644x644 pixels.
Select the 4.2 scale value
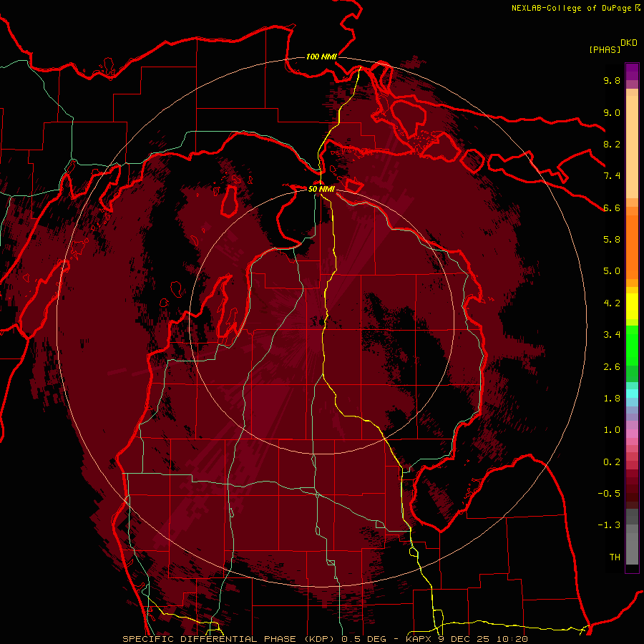pyautogui.click(x=612, y=303)
